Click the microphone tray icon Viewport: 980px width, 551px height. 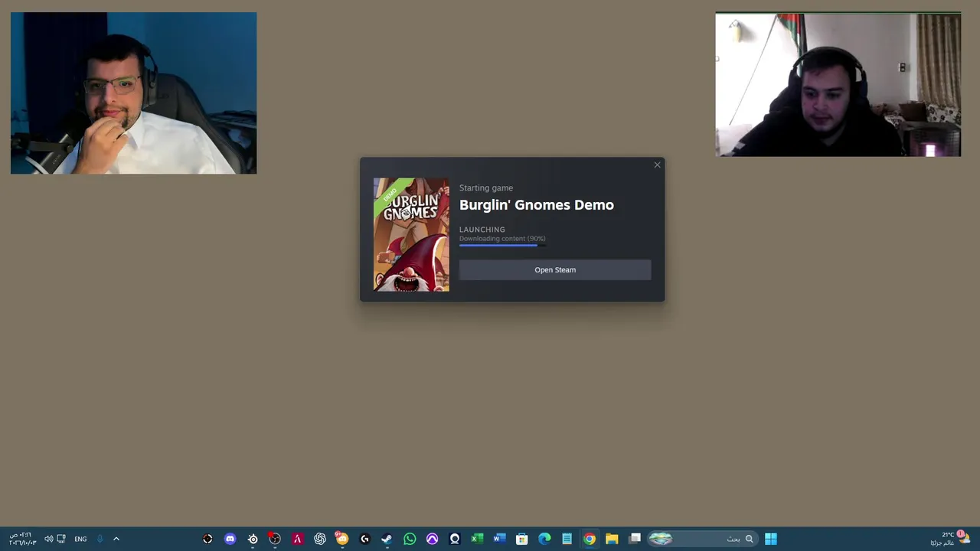tap(100, 539)
